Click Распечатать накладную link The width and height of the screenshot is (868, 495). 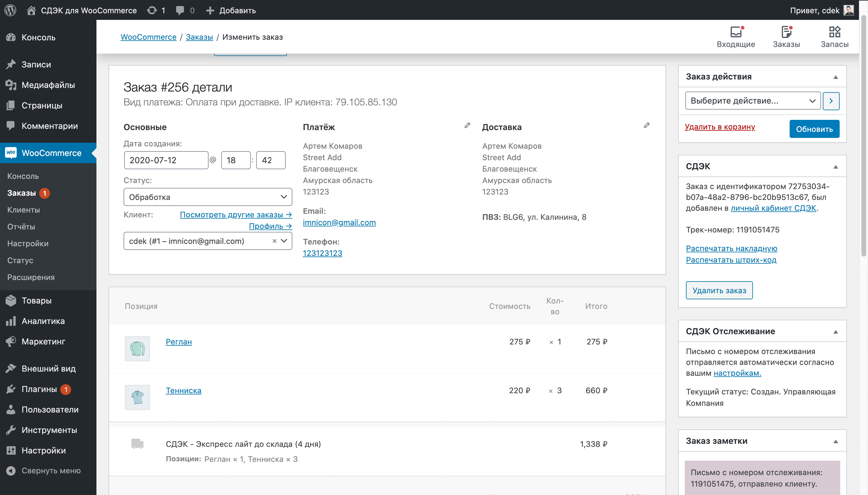pos(731,248)
